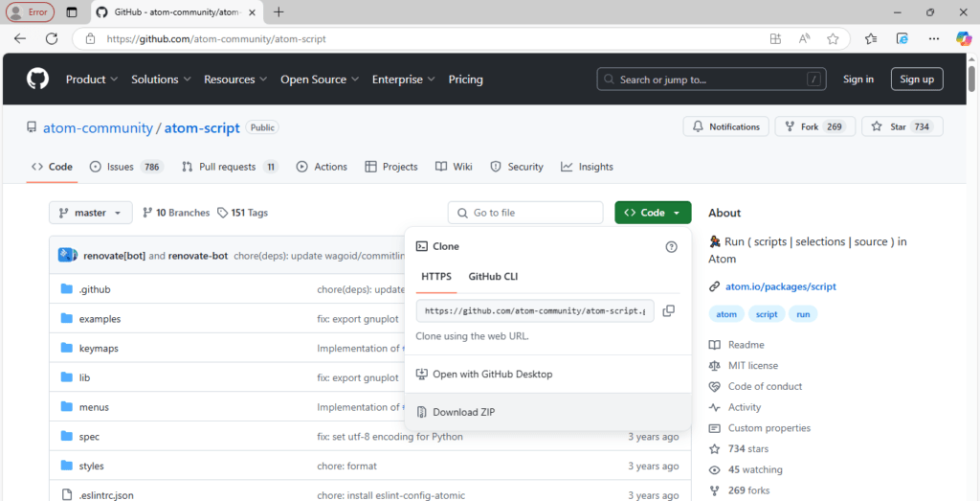This screenshot has width=980, height=501.
Task: Expand the Open Source menu
Action: [x=320, y=80]
